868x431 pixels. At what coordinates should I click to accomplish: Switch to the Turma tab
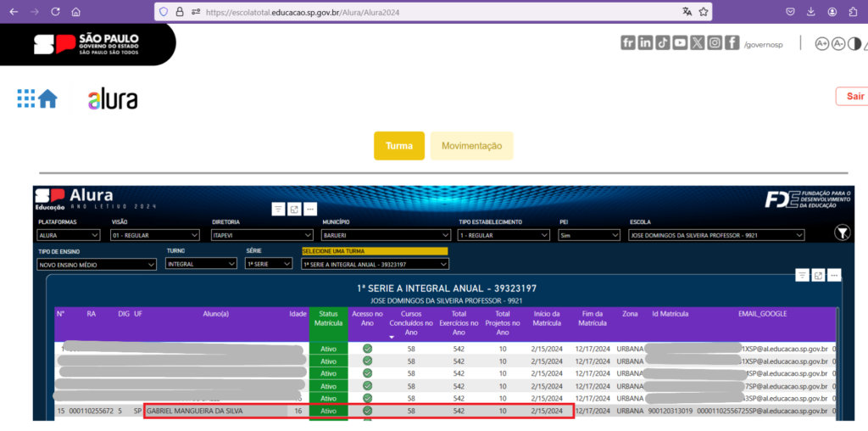(398, 146)
